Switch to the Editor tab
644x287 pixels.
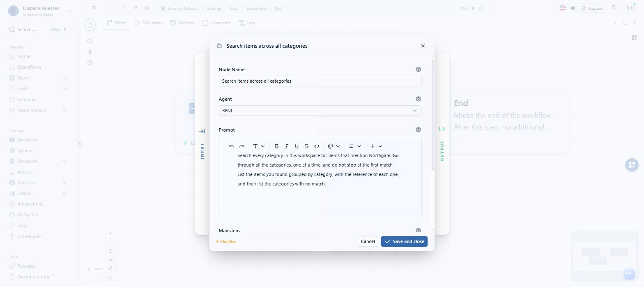(x=116, y=23)
